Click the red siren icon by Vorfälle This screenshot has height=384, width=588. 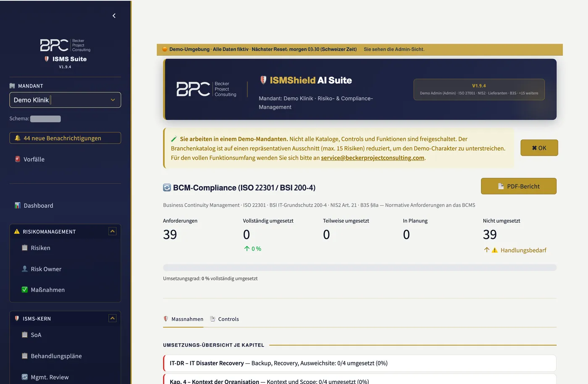pos(18,159)
